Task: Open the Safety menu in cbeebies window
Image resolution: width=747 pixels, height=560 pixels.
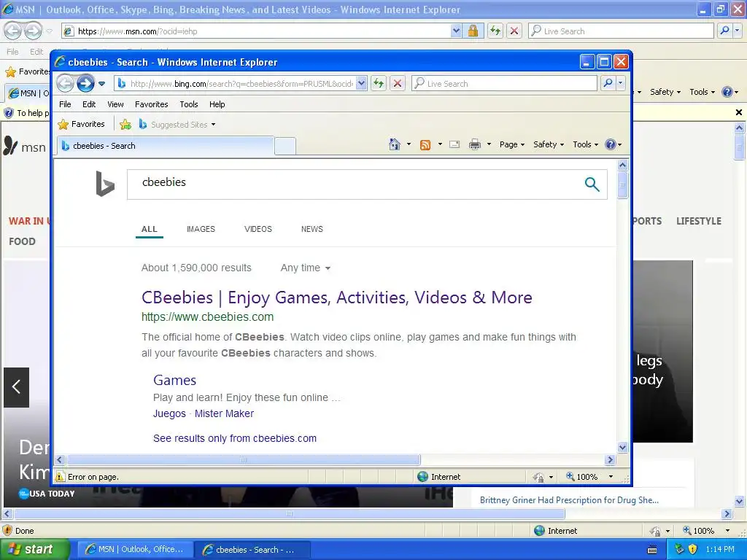Action: tap(549, 144)
